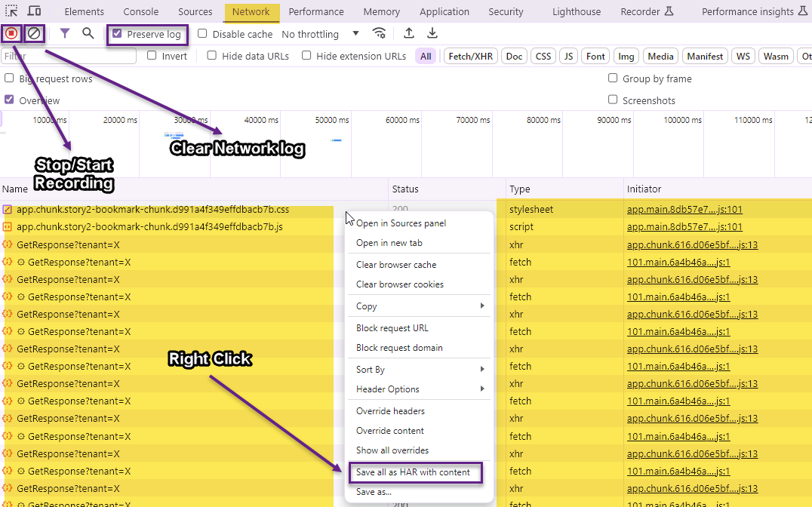Select the bookmark-chunk css request row
Image resolution: width=812 pixels, height=507 pixels.
[x=406, y=210]
